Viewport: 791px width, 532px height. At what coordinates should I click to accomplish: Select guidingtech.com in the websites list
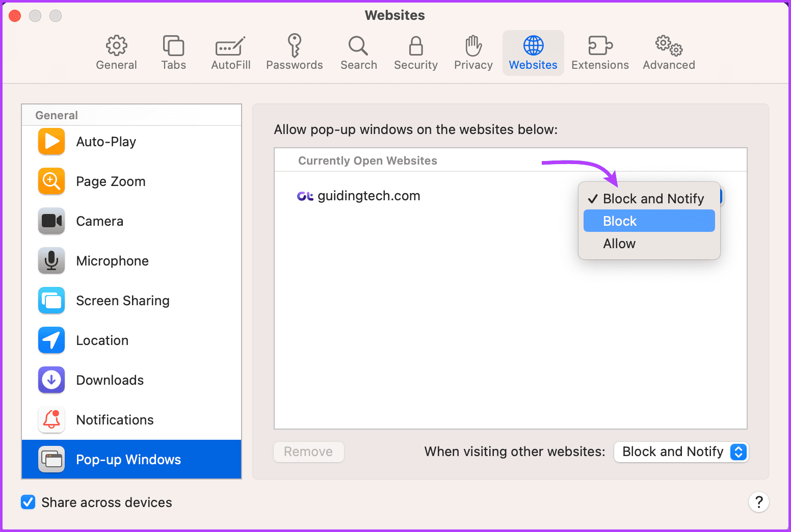[x=368, y=195]
